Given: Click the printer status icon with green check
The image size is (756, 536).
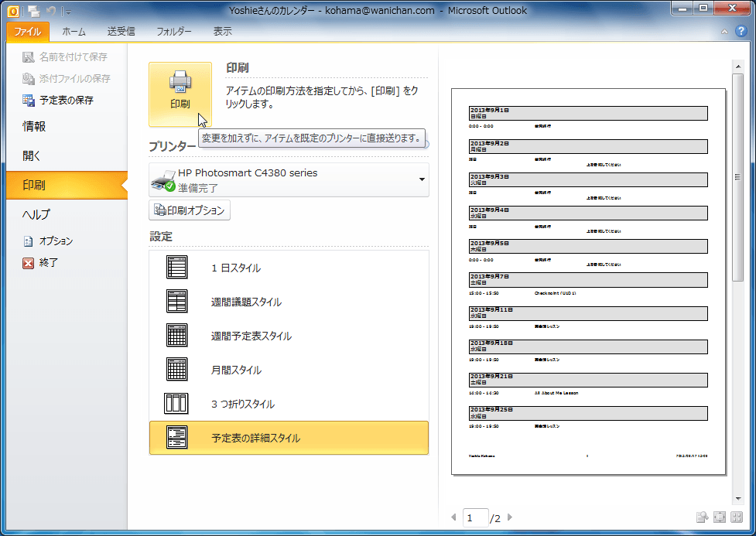Looking at the screenshot, I should pos(163,181).
